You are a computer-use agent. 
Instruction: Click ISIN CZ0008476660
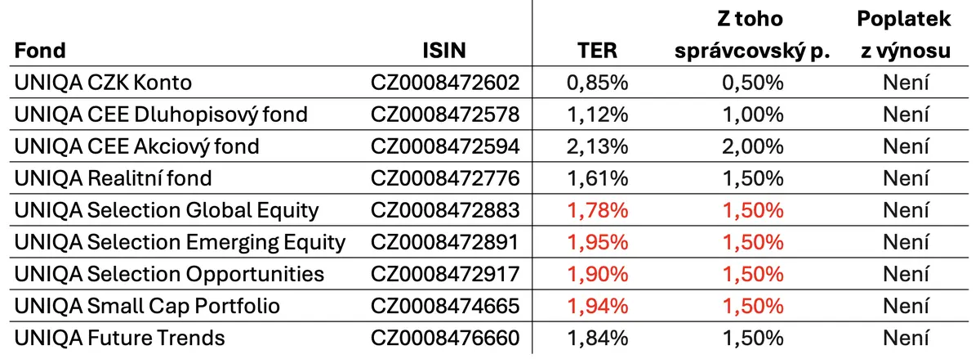point(445,337)
